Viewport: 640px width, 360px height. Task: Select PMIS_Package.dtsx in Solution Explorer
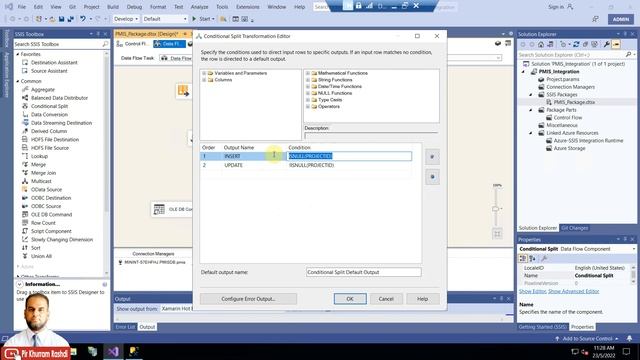click(x=574, y=102)
